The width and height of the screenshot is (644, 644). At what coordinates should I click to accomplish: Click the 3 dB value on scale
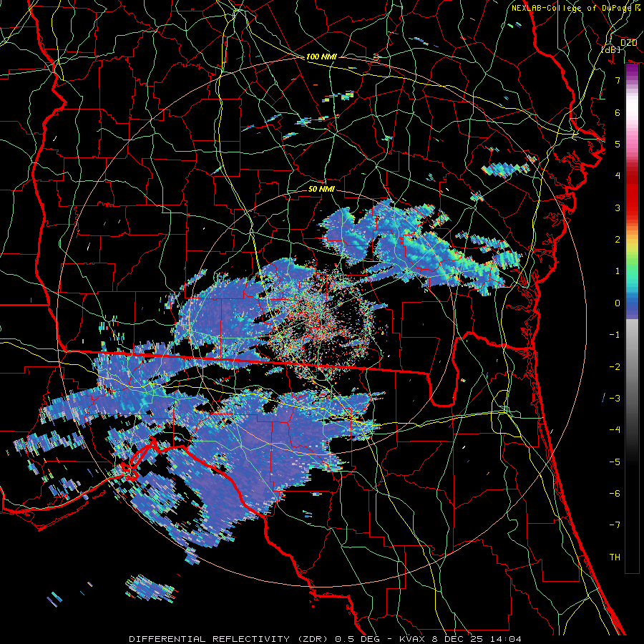tap(618, 208)
